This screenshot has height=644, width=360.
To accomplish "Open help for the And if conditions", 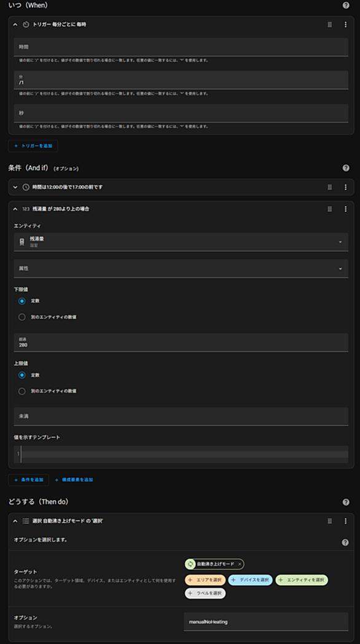I will [346, 168].
